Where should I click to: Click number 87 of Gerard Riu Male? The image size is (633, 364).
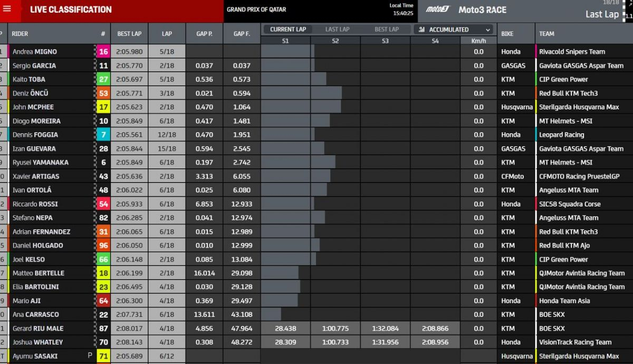(x=103, y=328)
